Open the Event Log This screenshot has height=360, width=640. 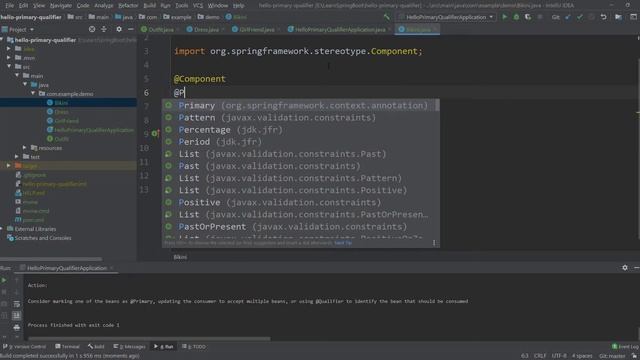tap(625, 347)
